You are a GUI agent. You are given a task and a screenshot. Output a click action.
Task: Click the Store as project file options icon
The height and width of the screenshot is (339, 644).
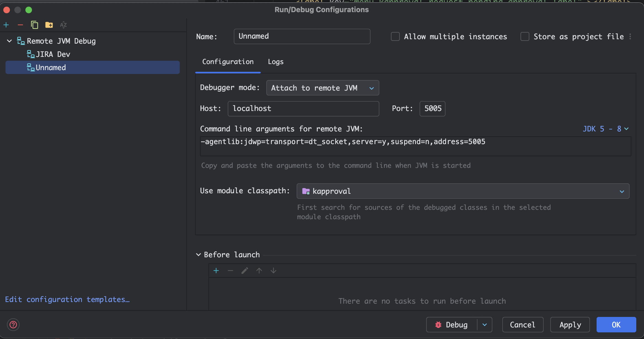[630, 37]
